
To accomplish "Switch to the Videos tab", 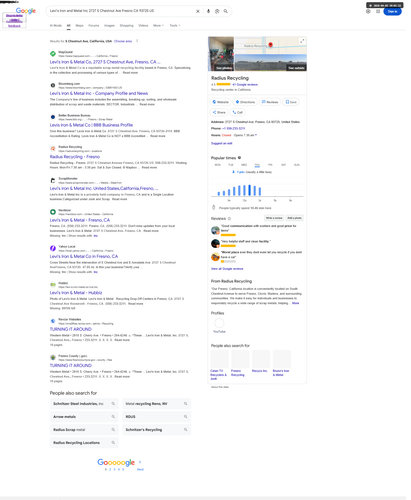I will click(x=143, y=25).
